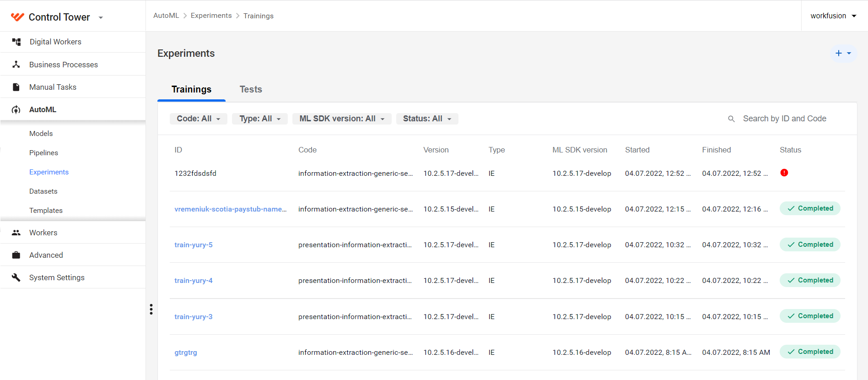Open the train-yury-3 training link
The width and height of the screenshot is (868, 380).
(194, 317)
